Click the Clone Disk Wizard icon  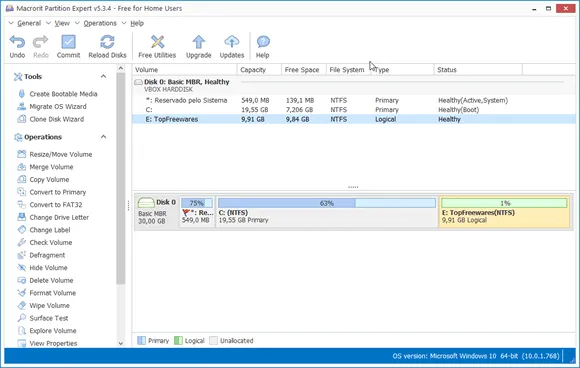tap(21, 119)
